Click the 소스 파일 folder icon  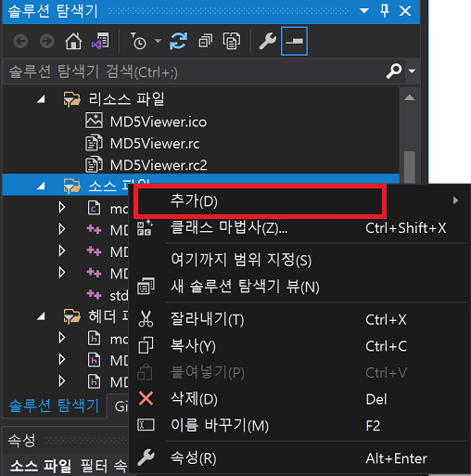tap(71, 186)
